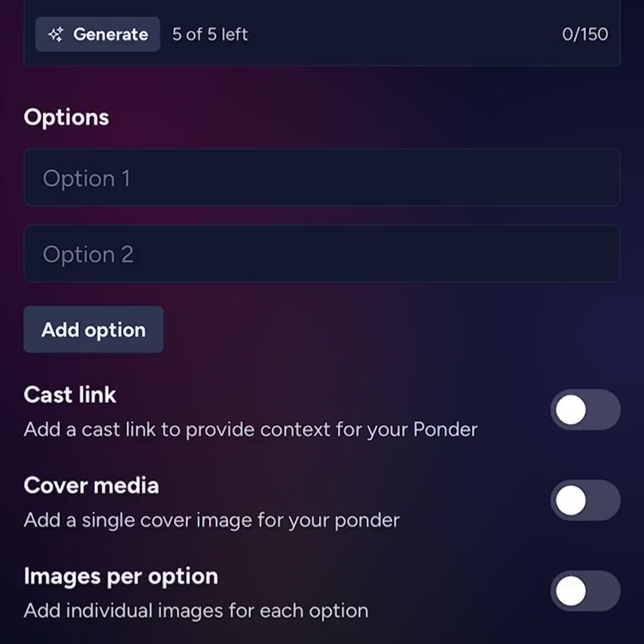Click the Options section heading

(x=66, y=117)
